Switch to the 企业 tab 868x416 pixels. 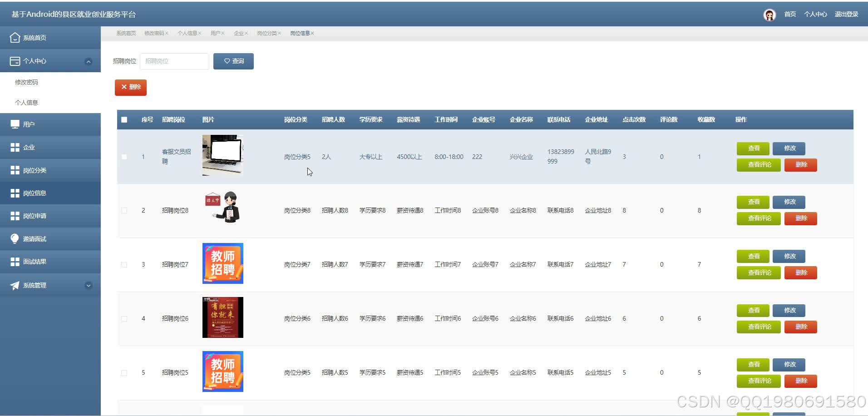[x=239, y=33]
